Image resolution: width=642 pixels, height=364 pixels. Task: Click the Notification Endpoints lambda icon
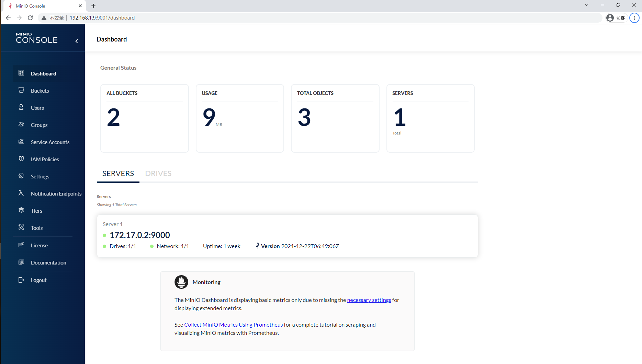(21, 193)
